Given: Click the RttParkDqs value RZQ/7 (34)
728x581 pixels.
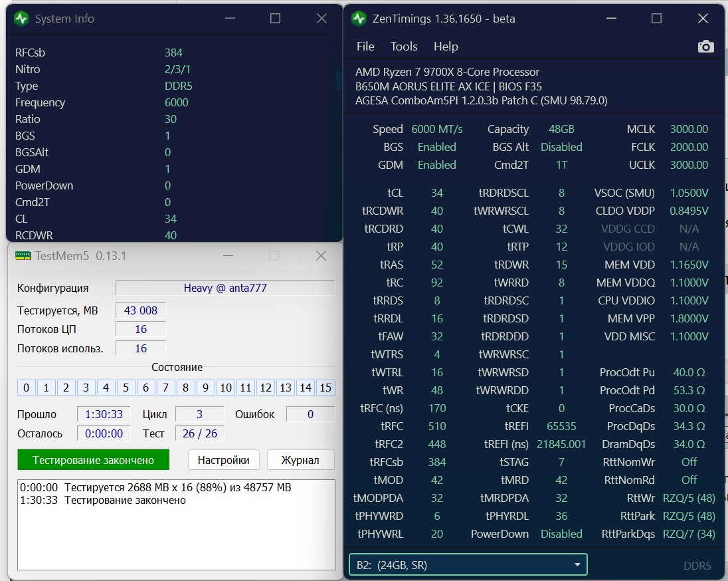Looking at the screenshot, I should [689, 534].
